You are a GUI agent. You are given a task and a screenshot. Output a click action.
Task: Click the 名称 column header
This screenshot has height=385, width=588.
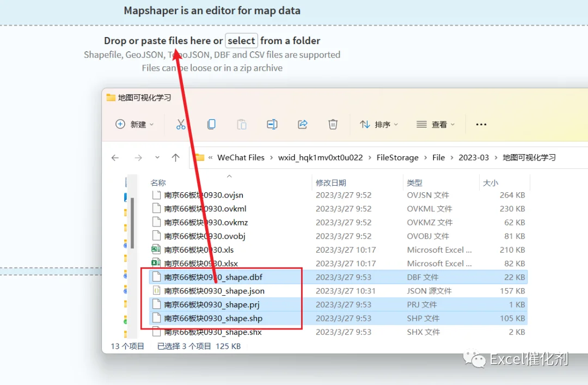pos(158,183)
